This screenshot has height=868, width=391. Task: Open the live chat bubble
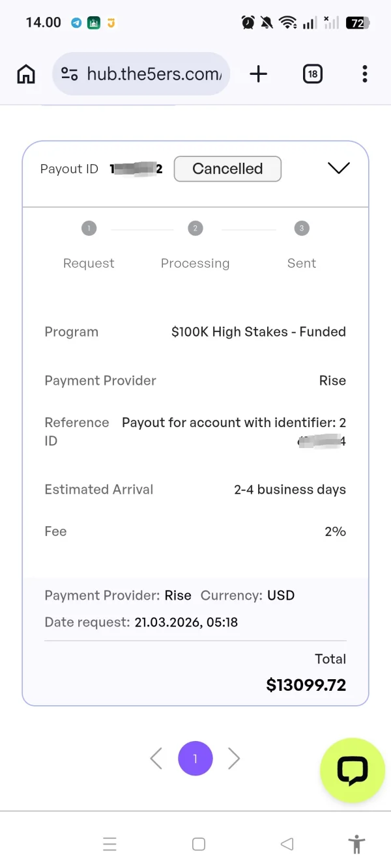tap(353, 770)
